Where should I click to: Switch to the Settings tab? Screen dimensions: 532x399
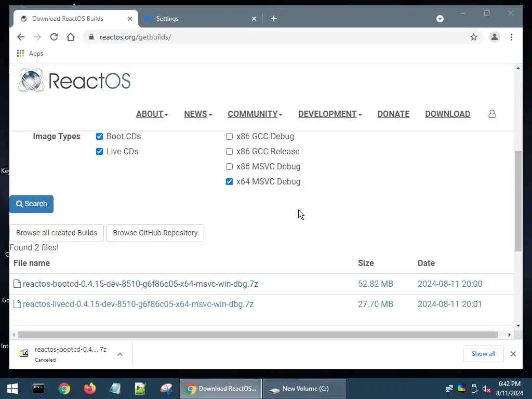click(x=200, y=19)
